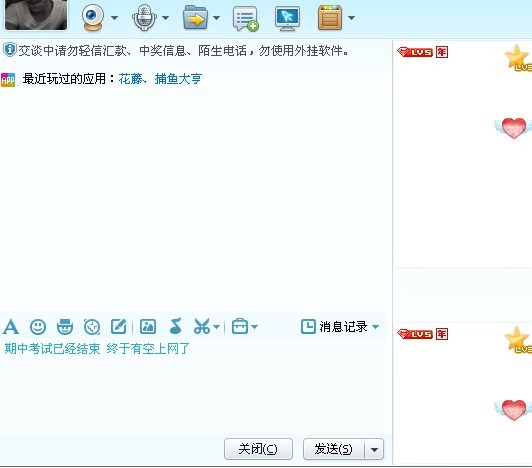Share music with the note icon
The width and height of the screenshot is (532, 468).
(x=176, y=326)
